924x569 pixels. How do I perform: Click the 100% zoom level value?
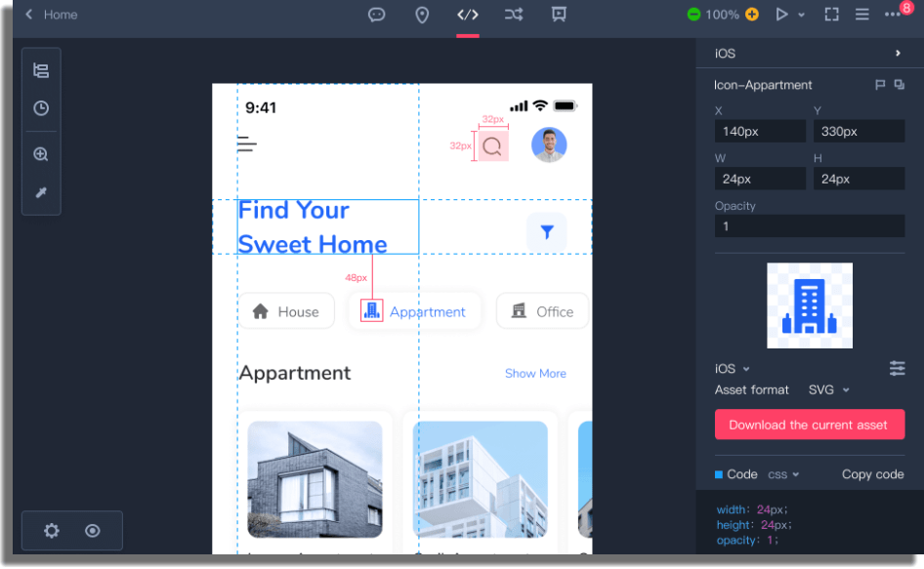722,14
